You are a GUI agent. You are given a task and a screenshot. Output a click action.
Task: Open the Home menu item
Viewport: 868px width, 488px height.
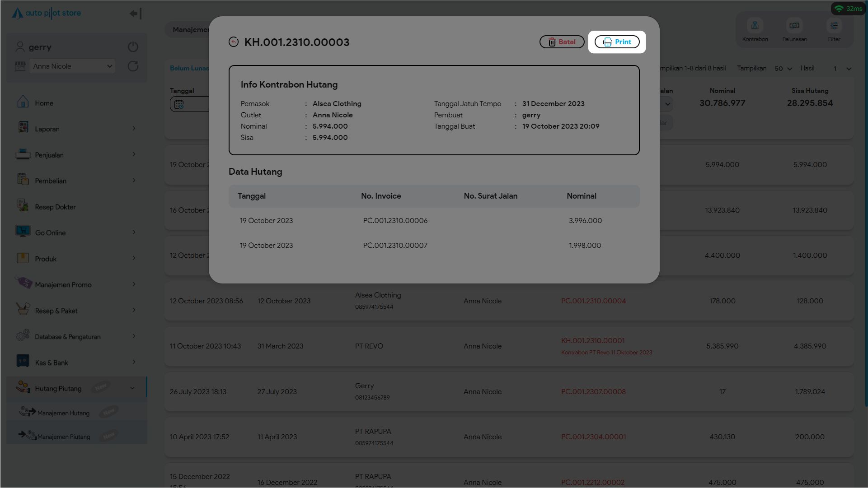tap(44, 103)
